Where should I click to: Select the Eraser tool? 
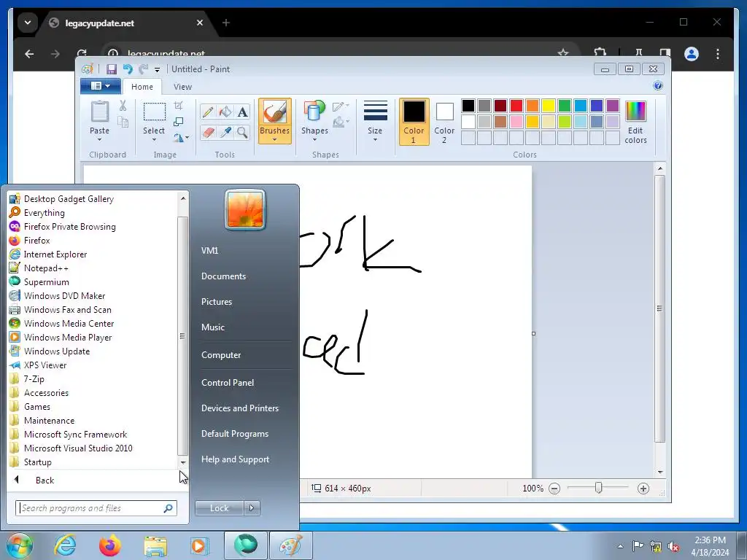pyautogui.click(x=208, y=132)
